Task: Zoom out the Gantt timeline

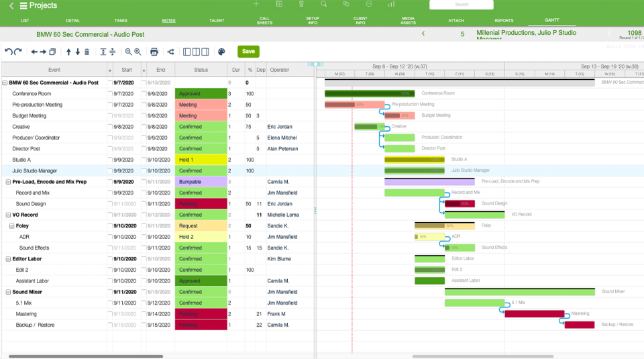Action: (129, 52)
